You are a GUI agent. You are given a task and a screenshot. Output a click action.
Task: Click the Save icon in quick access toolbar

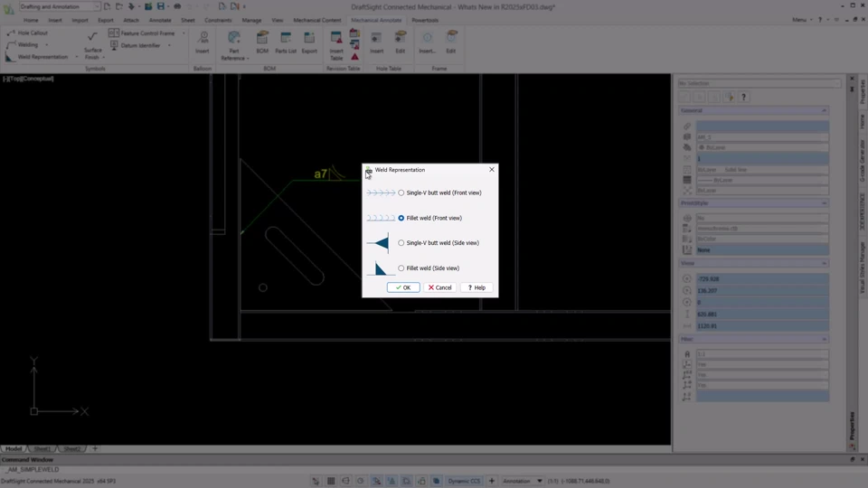pos(161,6)
